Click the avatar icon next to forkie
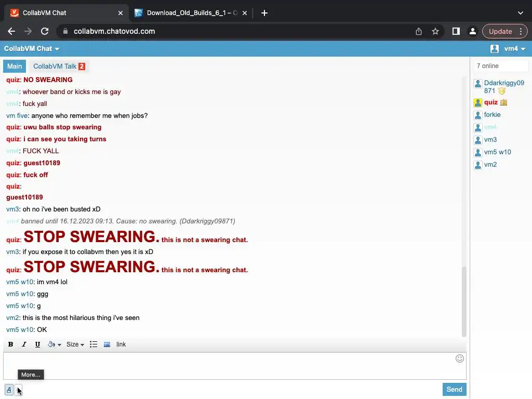Image resolution: width=532 pixels, height=399 pixels. tap(478, 115)
